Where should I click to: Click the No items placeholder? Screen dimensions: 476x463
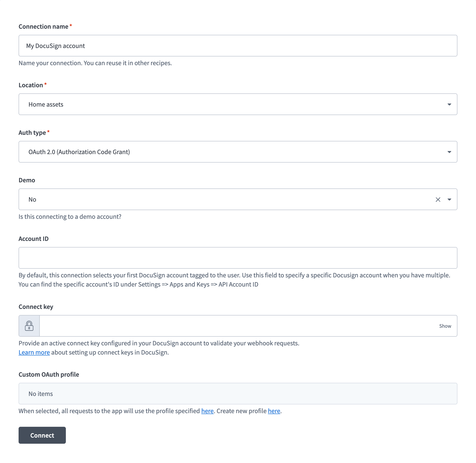40,393
